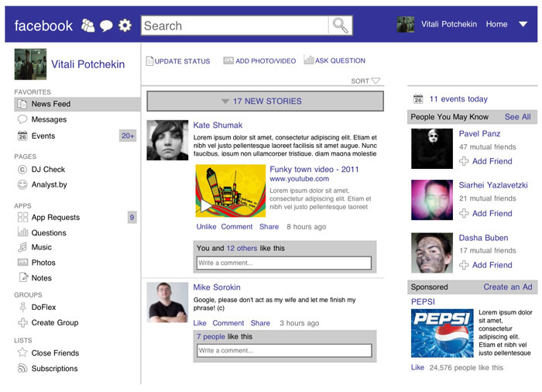Screen dimensions: 542x392
Task: Expand the 17 New Stories bar
Action: pyautogui.click(x=265, y=101)
